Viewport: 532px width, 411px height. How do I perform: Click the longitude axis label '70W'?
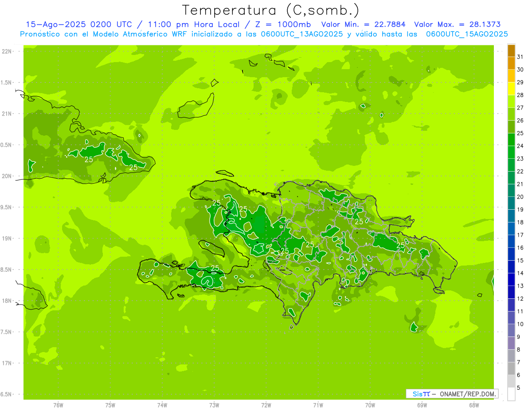pyautogui.click(x=370, y=405)
